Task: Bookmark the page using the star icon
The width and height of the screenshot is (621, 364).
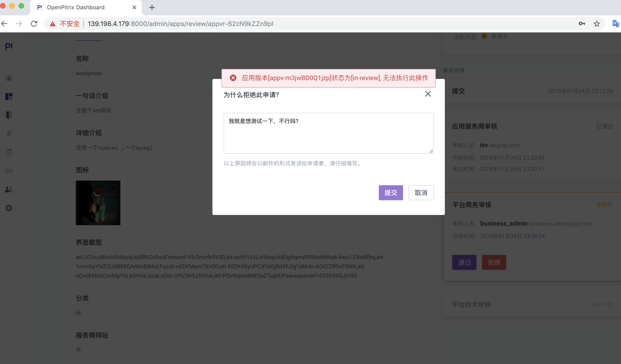Action: [x=597, y=23]
